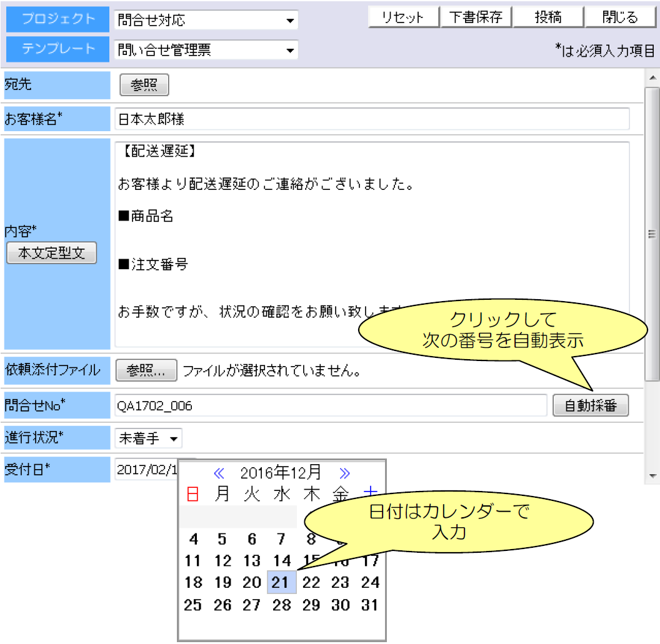Click the vertical scrollbar thumb
Image resolution: width=660 pixels, height=644 pixels.
(x=652, y=234)
